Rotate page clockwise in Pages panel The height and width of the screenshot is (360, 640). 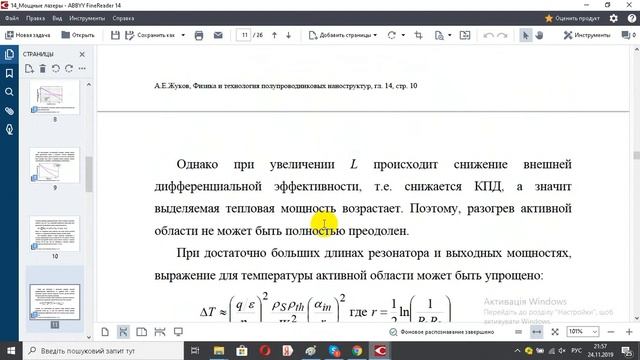(69, 69)
